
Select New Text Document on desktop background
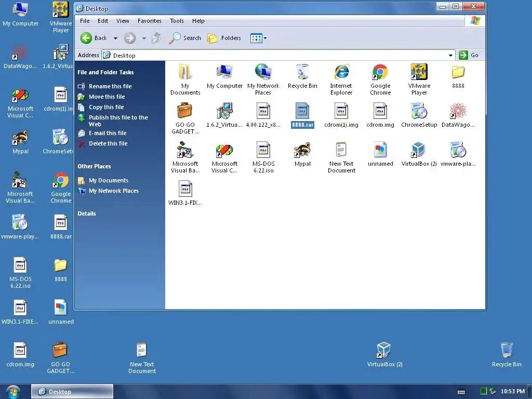click(x=142, y=357)
